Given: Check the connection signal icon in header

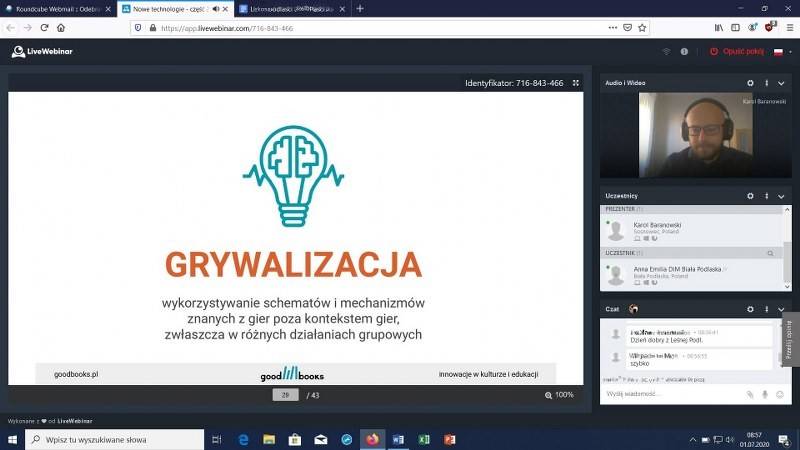Looking at the screenshot, I should click(667, 51).
